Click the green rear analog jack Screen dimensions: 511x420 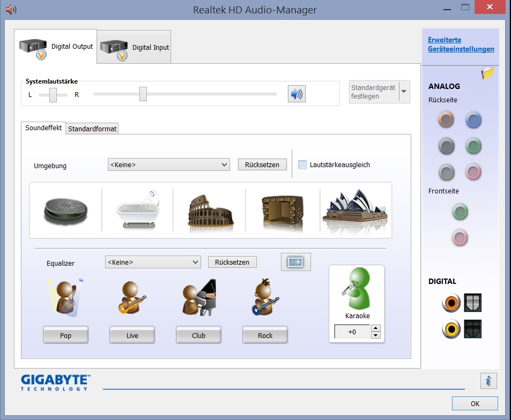coord(473,146)
